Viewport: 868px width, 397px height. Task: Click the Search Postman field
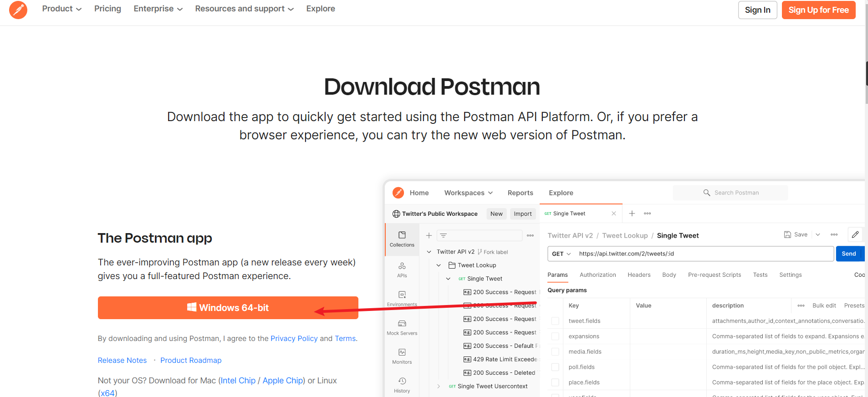[x=730, y=193]
